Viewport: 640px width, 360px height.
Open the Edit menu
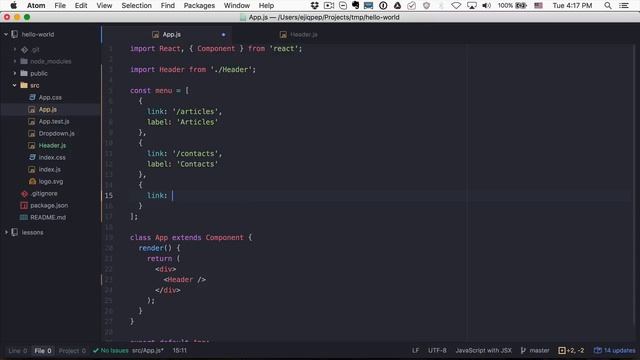point(81,6)
